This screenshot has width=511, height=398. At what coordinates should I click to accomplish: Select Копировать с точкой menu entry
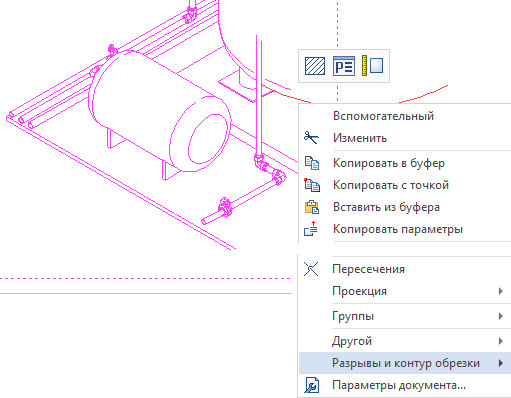[405, 185]
